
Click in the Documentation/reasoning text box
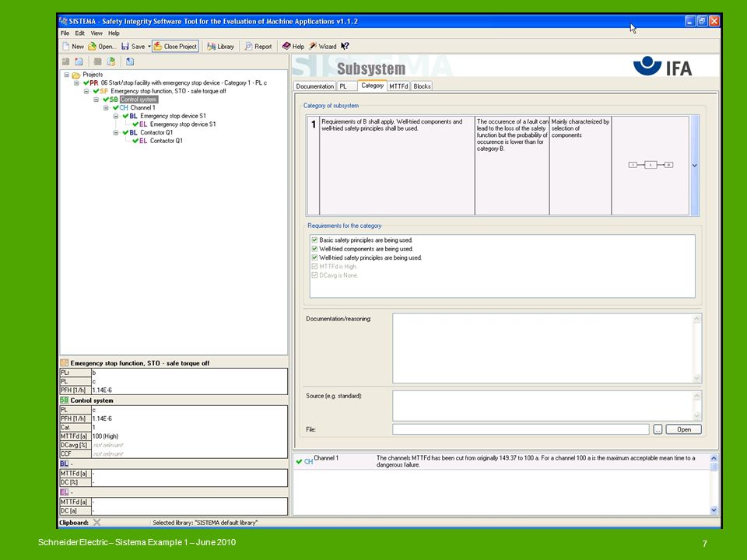pyautogui.click(x=542, y=348)
